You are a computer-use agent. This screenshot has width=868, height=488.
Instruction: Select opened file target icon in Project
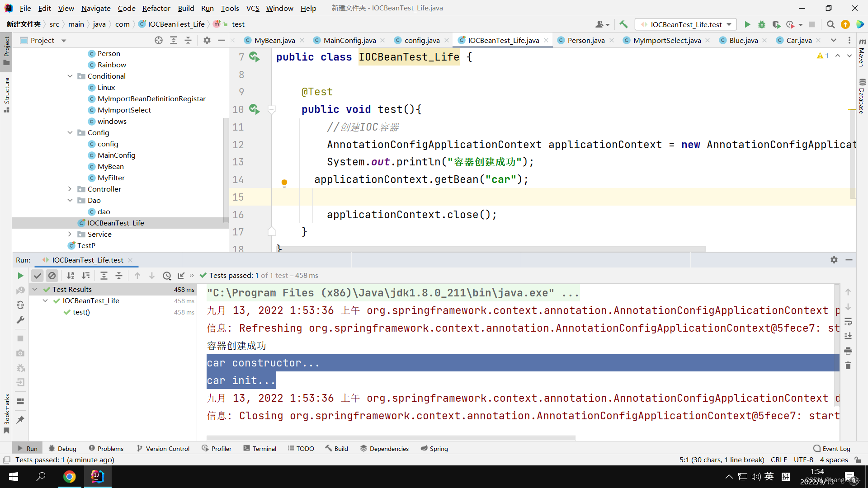(158, 41)
